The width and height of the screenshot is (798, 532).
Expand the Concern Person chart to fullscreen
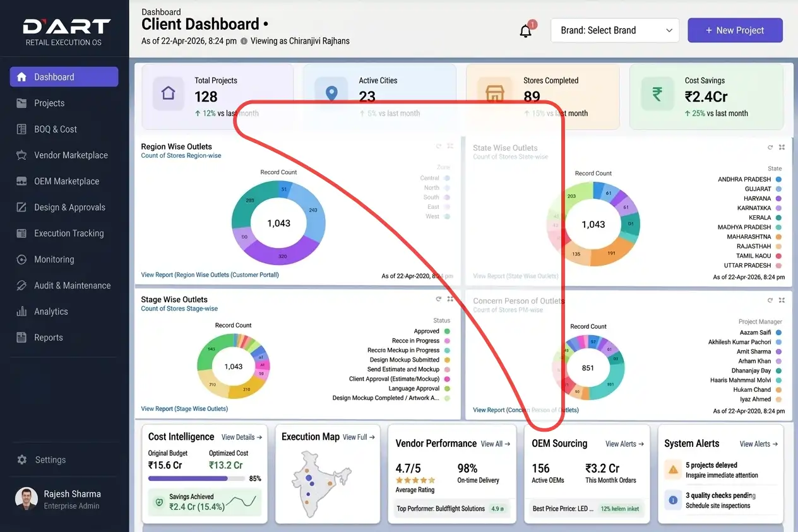pyautogui.click(x=781, y=300)
